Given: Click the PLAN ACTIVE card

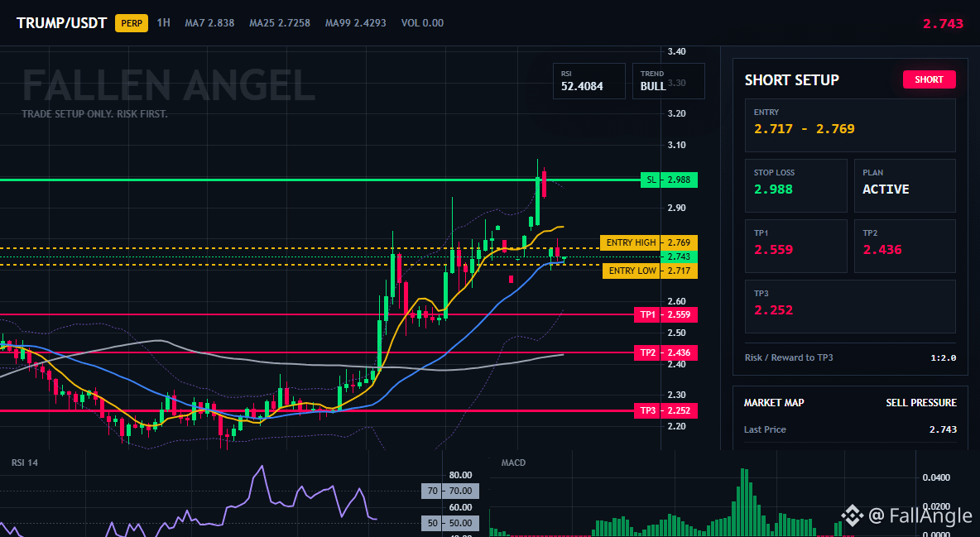Looking at the screenshot, I should pyautogui.click(x=905, y=185).
